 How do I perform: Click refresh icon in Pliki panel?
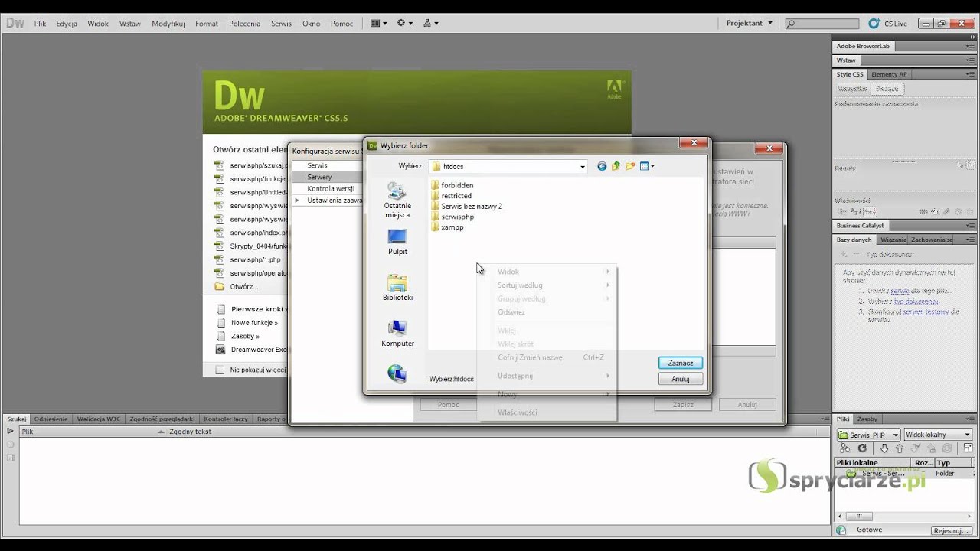tap(862, 448)
